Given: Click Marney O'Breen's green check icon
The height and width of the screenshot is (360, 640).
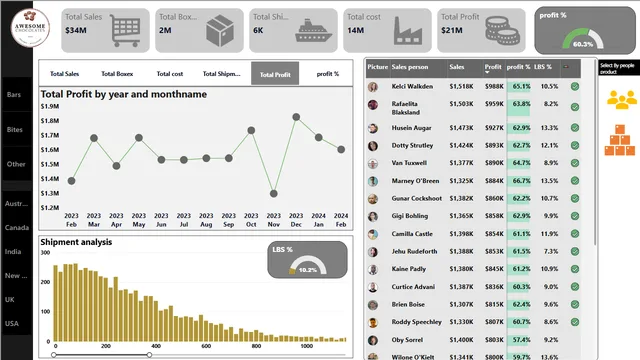Looking at the screenshot, I should [575, 181].
